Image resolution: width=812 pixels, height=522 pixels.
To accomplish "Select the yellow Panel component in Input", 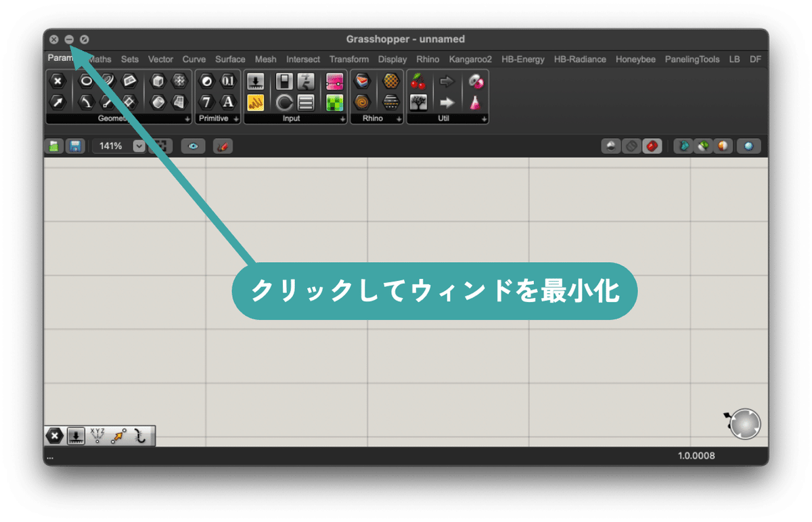I will click(255, 102).
